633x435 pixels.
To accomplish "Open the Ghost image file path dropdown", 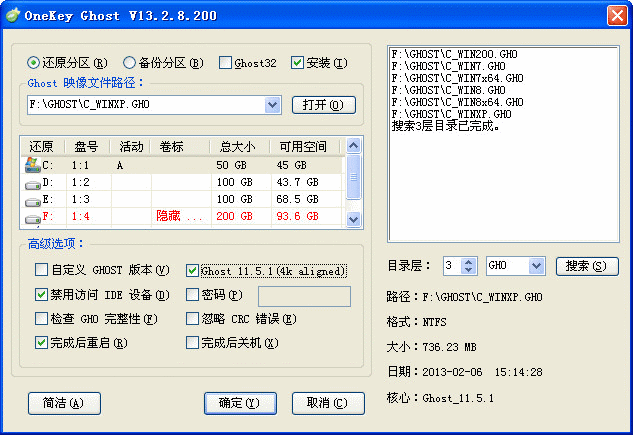I will (x=273, y=105).
